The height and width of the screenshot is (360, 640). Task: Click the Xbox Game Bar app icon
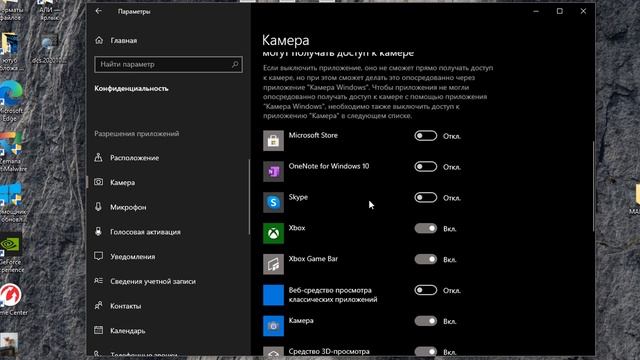tap(273, 264)
